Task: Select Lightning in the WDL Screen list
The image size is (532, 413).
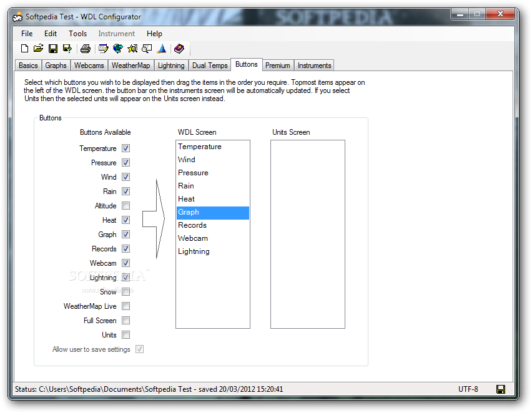Action: 213,251
